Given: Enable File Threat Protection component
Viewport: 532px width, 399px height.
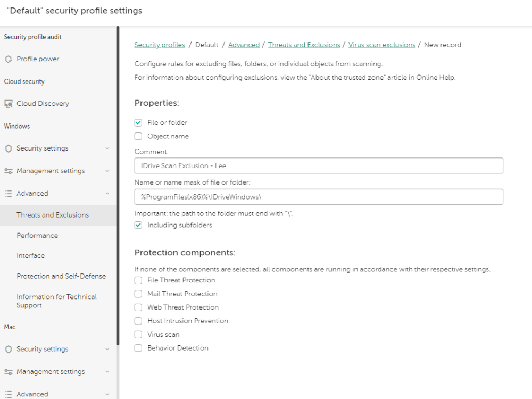Looking at the screenshot, I should 138,280.
